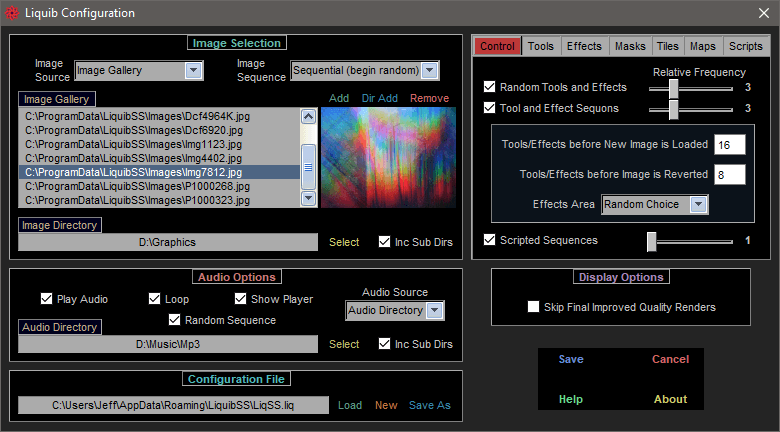Select Img1123.jpg in the image gallery list
780x432 pixels.
[x=160, y=144]
